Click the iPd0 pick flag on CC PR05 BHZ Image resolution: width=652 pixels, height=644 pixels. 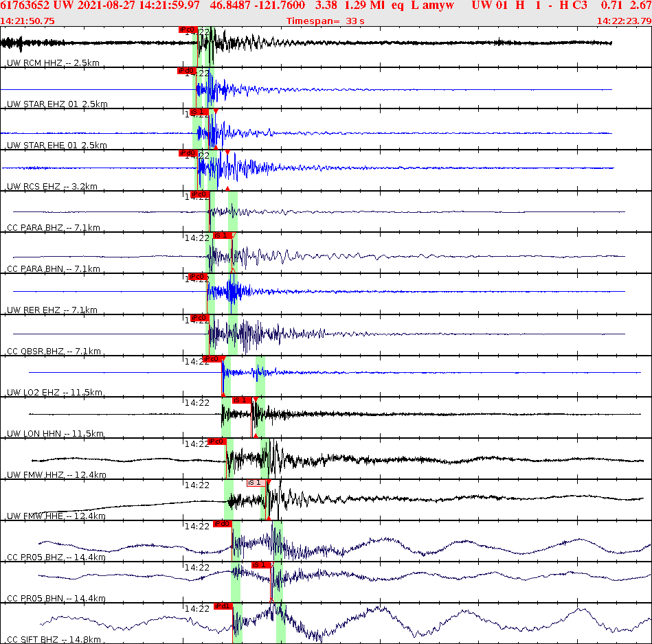[221, 524]
